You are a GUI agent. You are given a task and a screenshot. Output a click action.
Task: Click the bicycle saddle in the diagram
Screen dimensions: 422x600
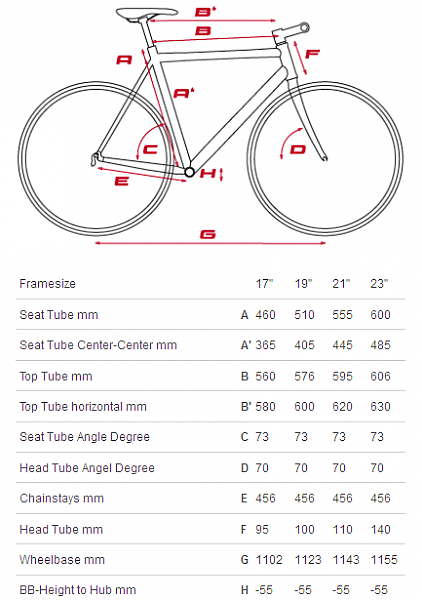[147, 15]
